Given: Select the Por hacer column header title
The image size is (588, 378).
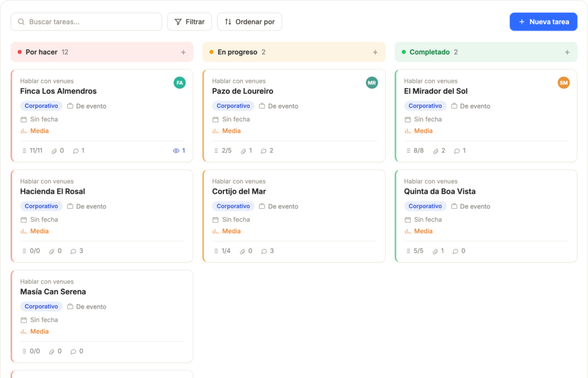Looking at the screenshot, I should 41,52.
